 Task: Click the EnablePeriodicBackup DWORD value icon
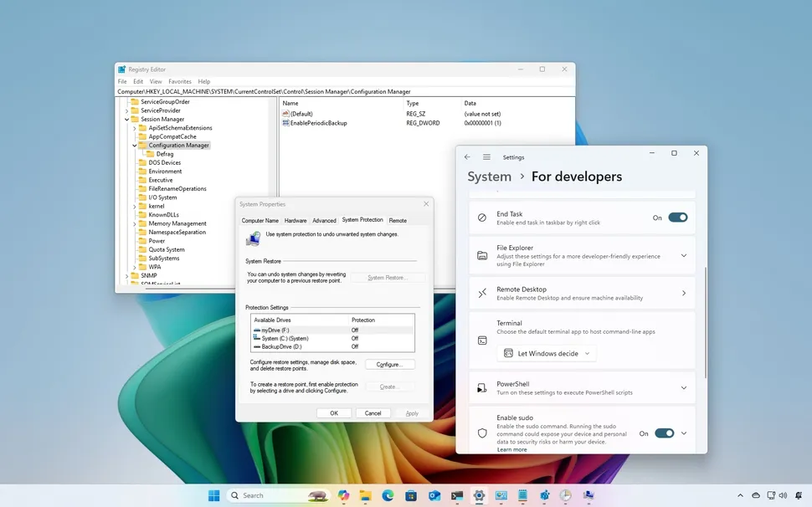coord(285,123)
